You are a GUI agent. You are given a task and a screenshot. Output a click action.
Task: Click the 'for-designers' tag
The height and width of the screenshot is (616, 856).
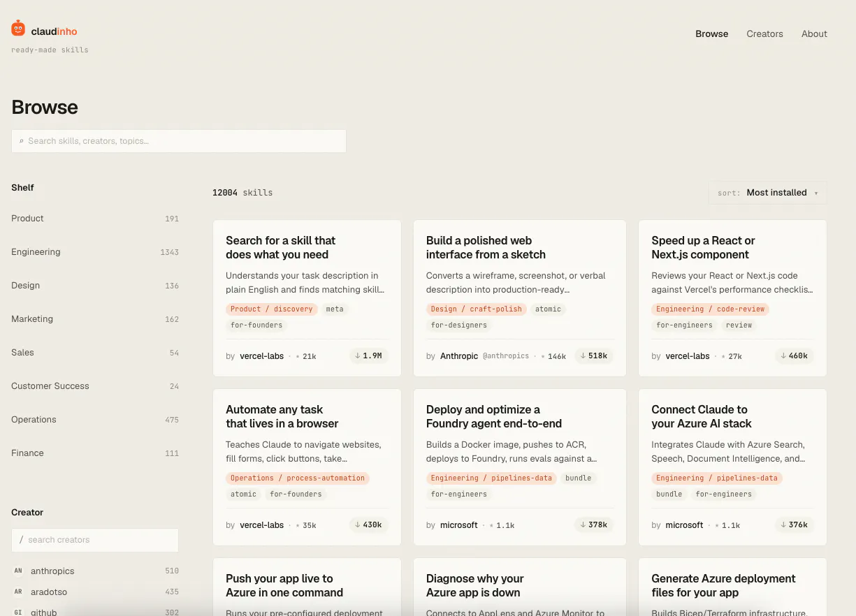click(459, 325)
